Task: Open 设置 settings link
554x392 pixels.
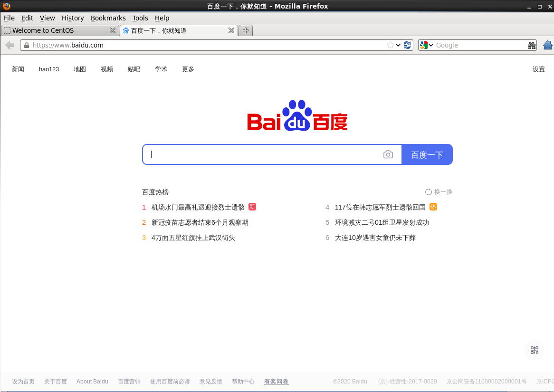Action: point(538,69)
